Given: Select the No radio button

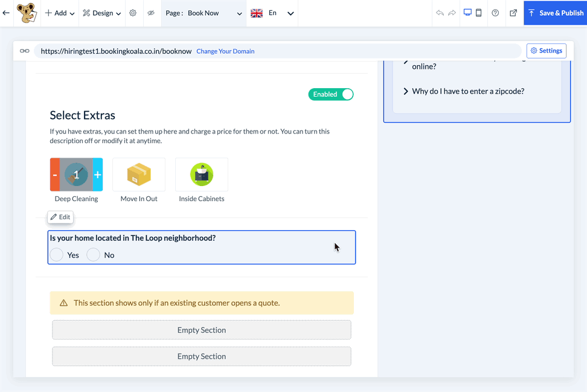Looking at the screenshot, I should tap(93, 255).
